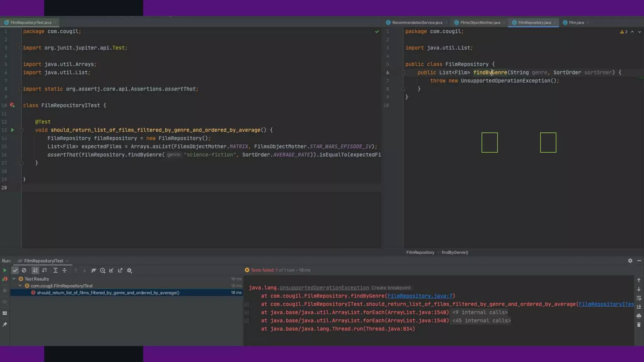This screenshot has width=644, height=362.
Task: Run the test from line 13 gutter
Action: (13, 130)
